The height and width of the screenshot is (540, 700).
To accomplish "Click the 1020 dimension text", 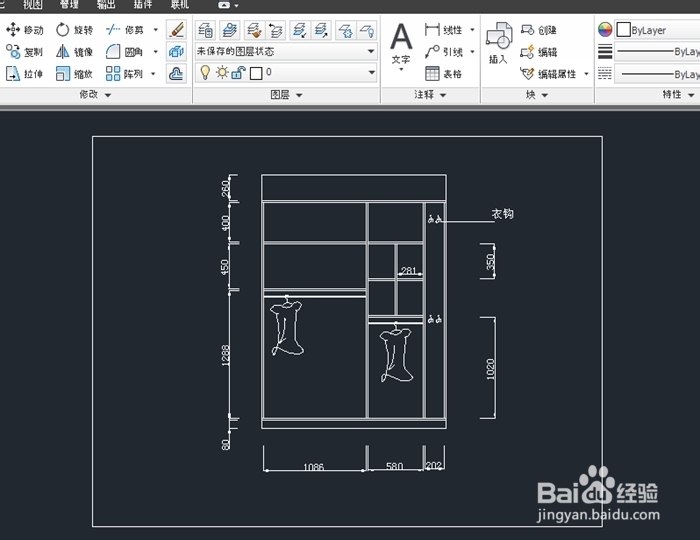I will [x=491, y=369].
